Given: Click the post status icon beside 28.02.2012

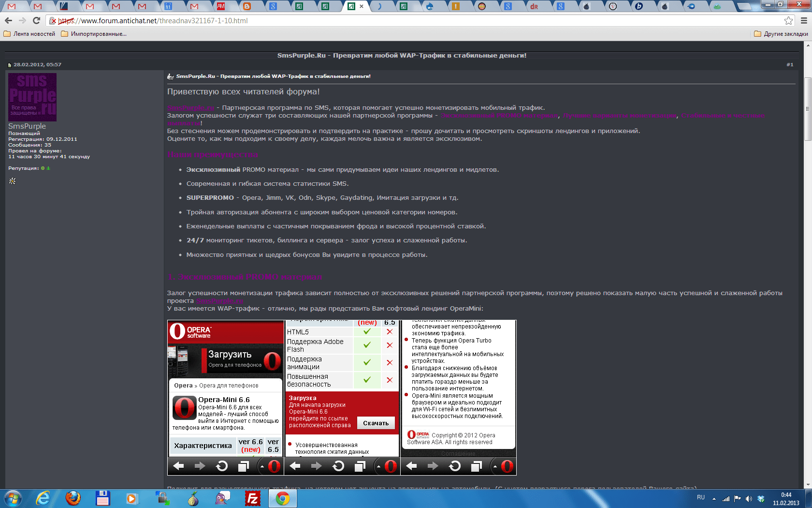Looking at the screenshot, I should pos(9,65).
